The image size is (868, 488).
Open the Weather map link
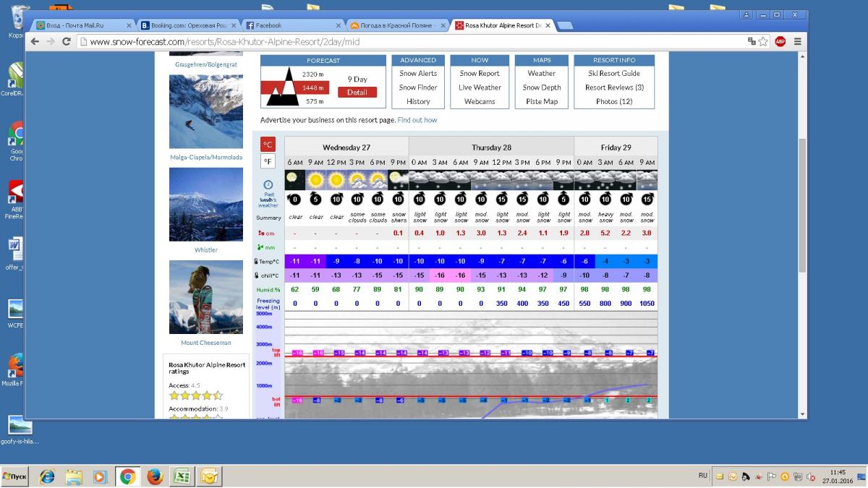[x=542, y=73]
